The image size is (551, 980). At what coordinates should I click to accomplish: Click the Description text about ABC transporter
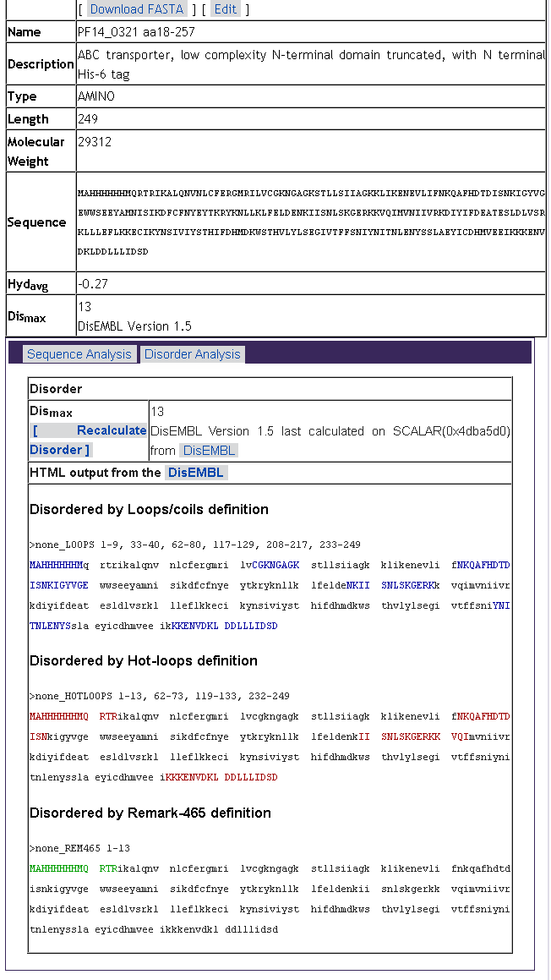click(x=311, y=64)
